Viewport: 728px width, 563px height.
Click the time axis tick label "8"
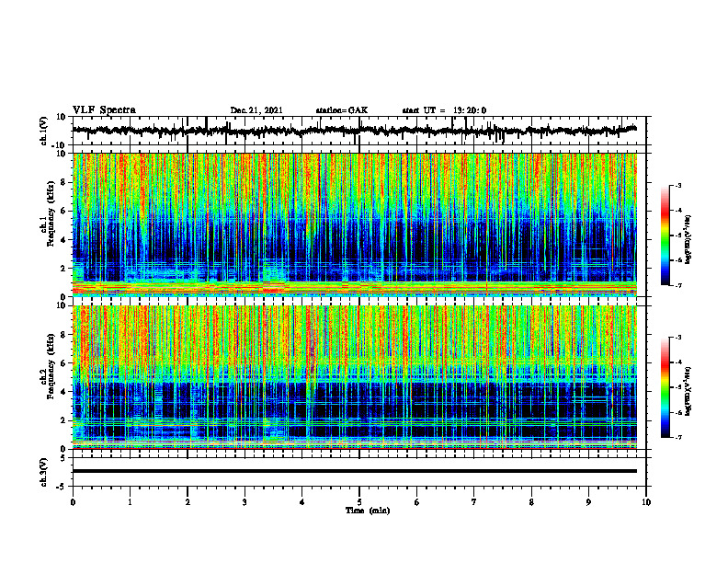[x=531, y=502]
